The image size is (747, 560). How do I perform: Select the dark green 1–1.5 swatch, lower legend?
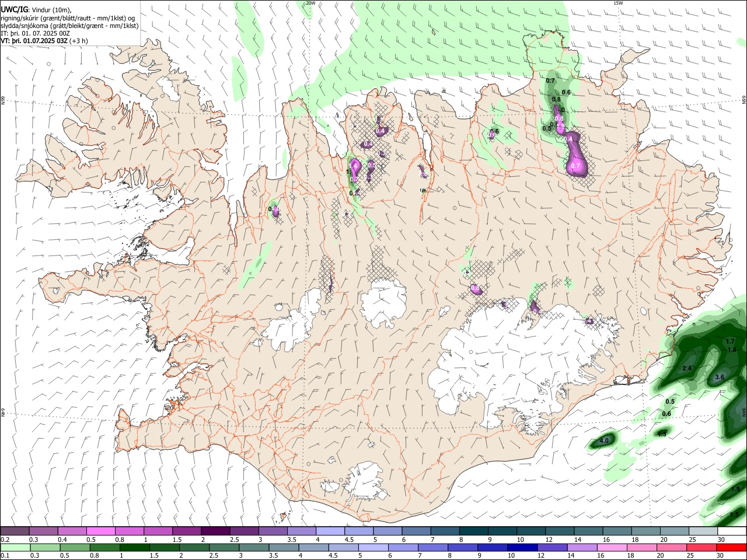point(134,547)
